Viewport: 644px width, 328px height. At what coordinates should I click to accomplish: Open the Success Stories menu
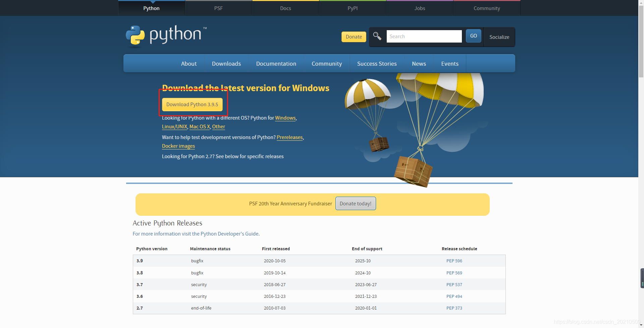377,64
